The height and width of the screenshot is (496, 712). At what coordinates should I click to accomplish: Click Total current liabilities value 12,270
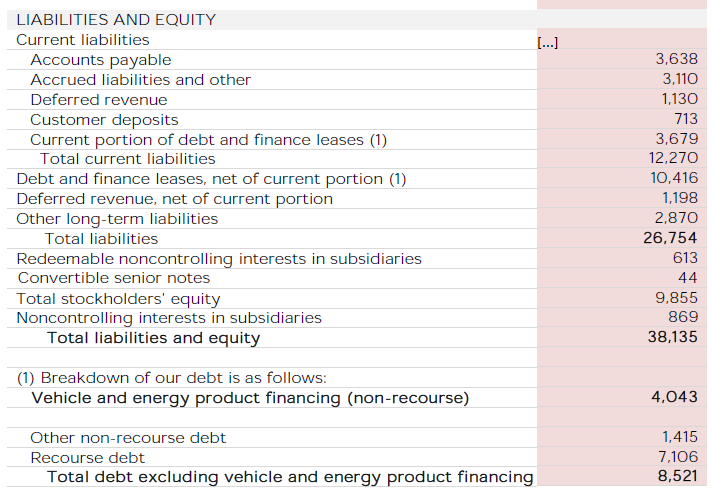pyautogui.click(x=673, y=158)
